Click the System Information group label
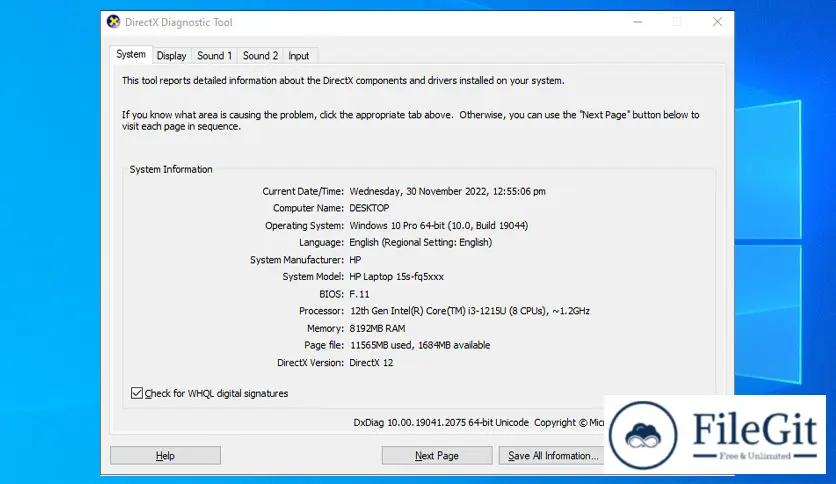836x484 pixels. 171,170
